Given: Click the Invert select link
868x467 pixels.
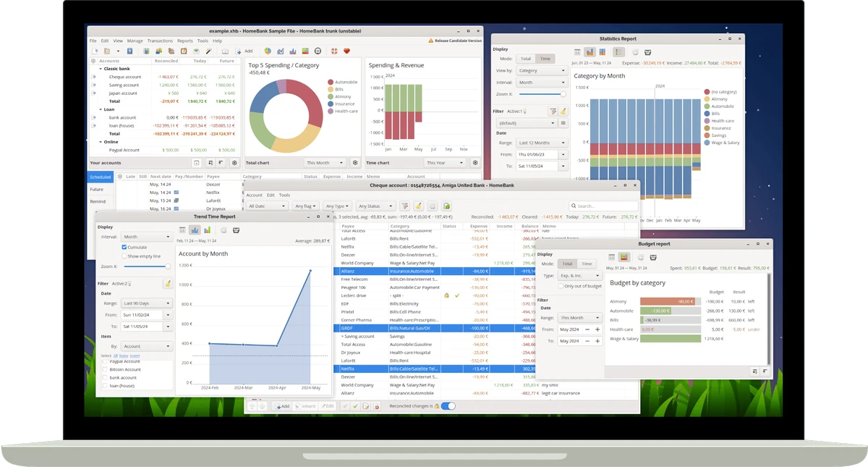Looking at the screenshot, I should (135, 355).
